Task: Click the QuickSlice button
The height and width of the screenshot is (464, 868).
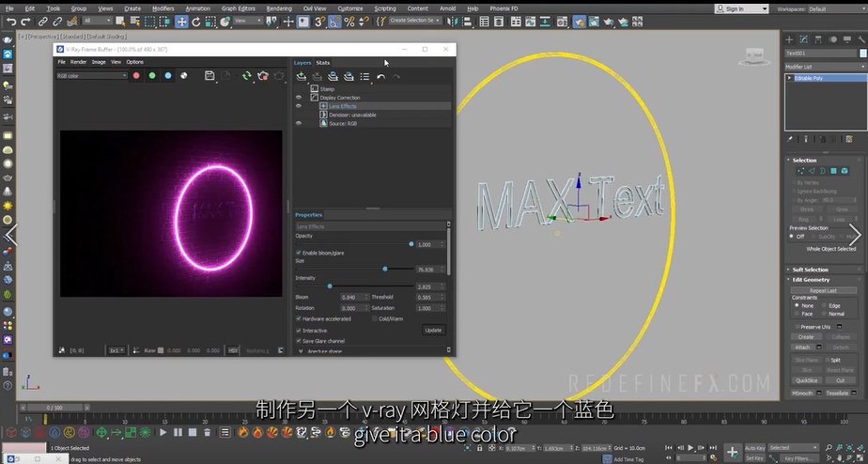Action: point(807,380)
